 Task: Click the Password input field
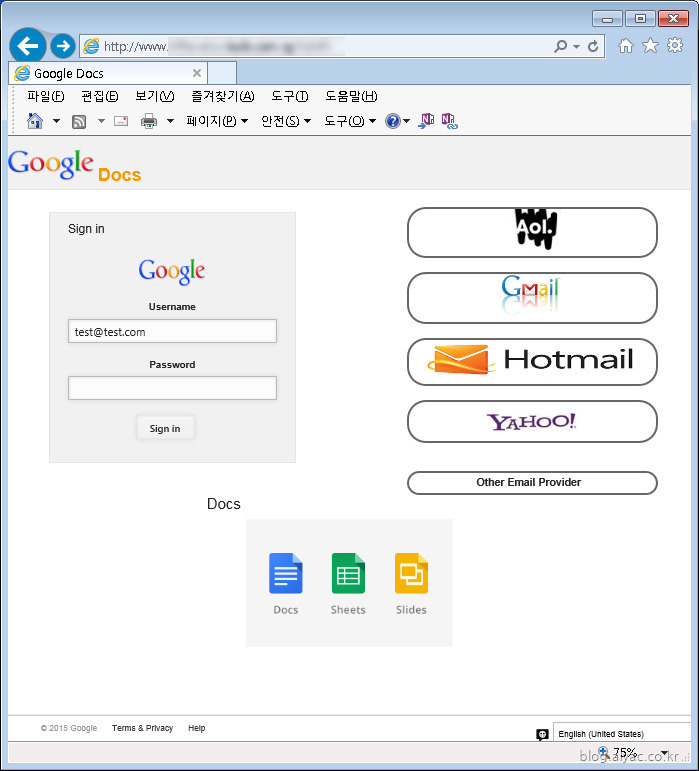point(172,388)
